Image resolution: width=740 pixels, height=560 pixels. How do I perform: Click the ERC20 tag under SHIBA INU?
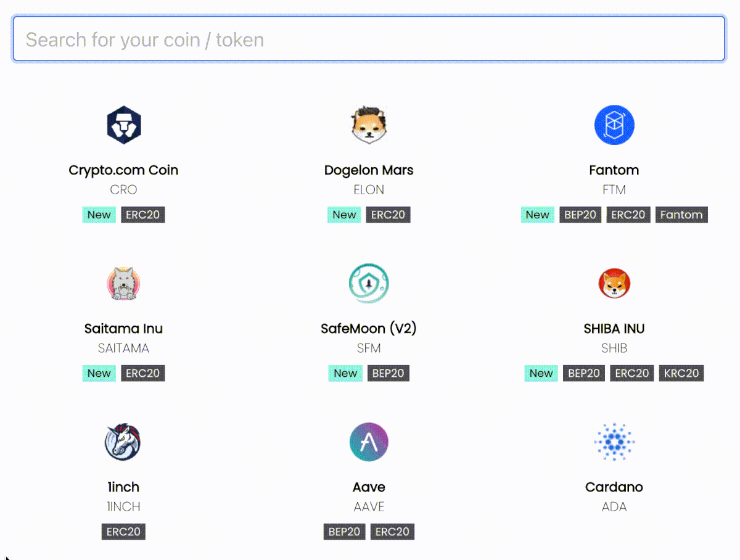tap(632, 373)
